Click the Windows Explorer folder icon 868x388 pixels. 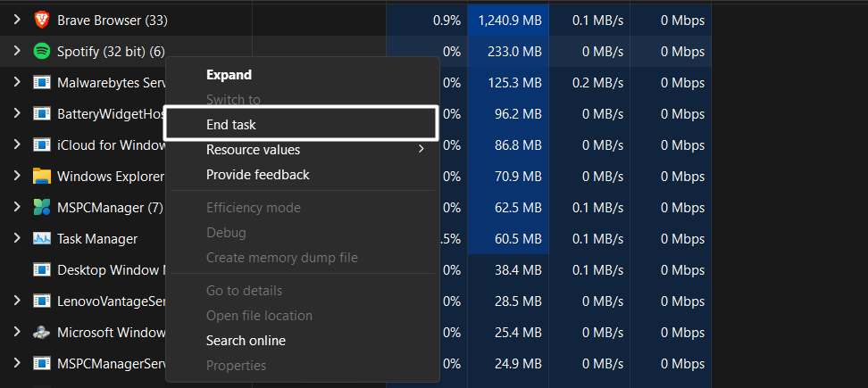pyautogui.click(x=41, y=176)
